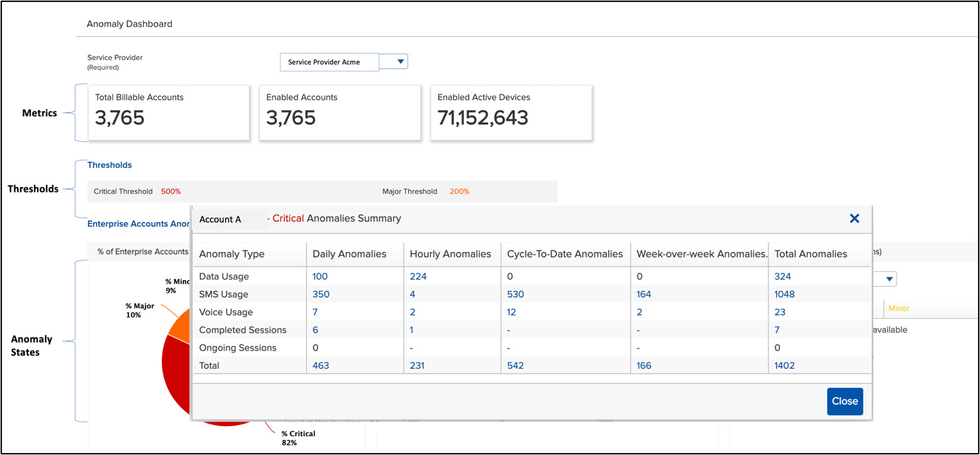The height and width of the screenshot is (455, 980).
Task: Select the Data Usage row label
Action: (x=224, y=277)
